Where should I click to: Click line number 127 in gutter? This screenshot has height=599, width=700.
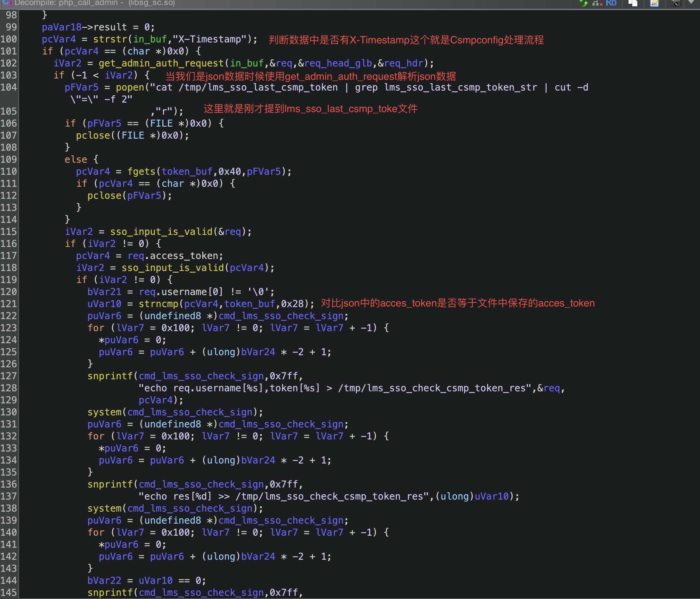click(x=9, y=376)
